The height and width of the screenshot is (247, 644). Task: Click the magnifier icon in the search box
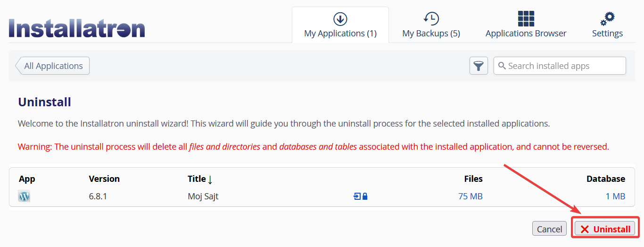(502, 66)
